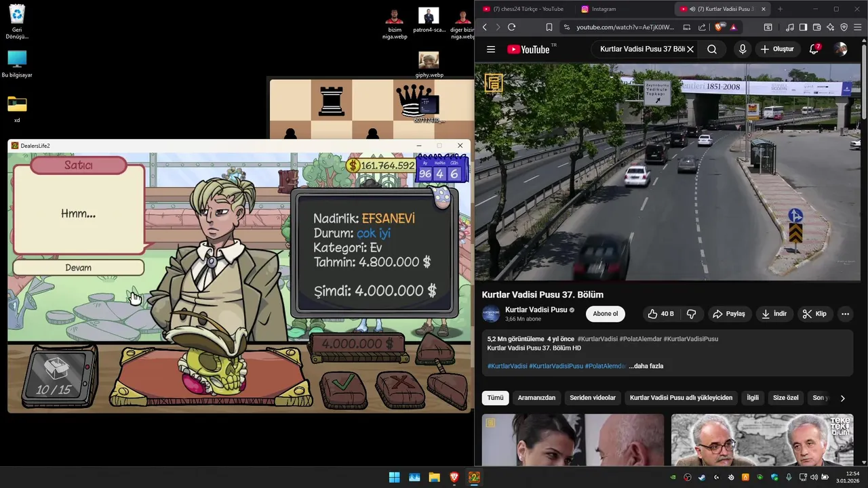Select the Aramanızdan filter chip
This screenshot has height=488, width=868.
[536, 398]
